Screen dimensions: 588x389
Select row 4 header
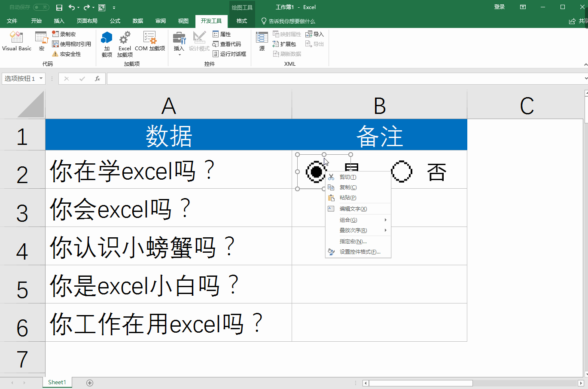click(22, 246)
